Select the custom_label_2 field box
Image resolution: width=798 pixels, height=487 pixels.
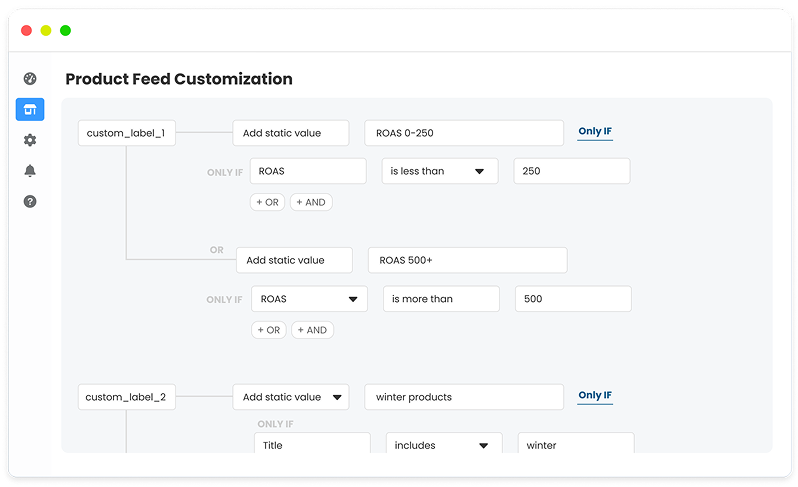click(127, 397)
